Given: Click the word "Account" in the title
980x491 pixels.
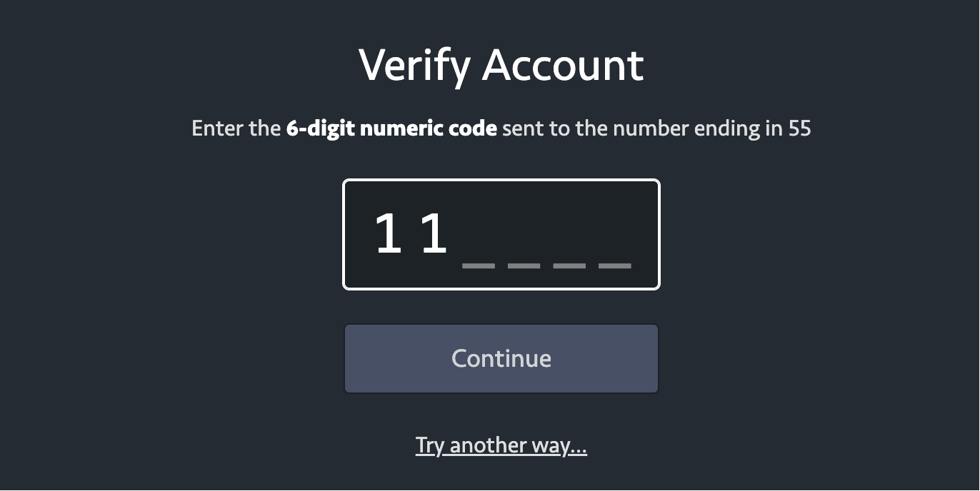Looking at the screenshot, I should pos(564,66).
